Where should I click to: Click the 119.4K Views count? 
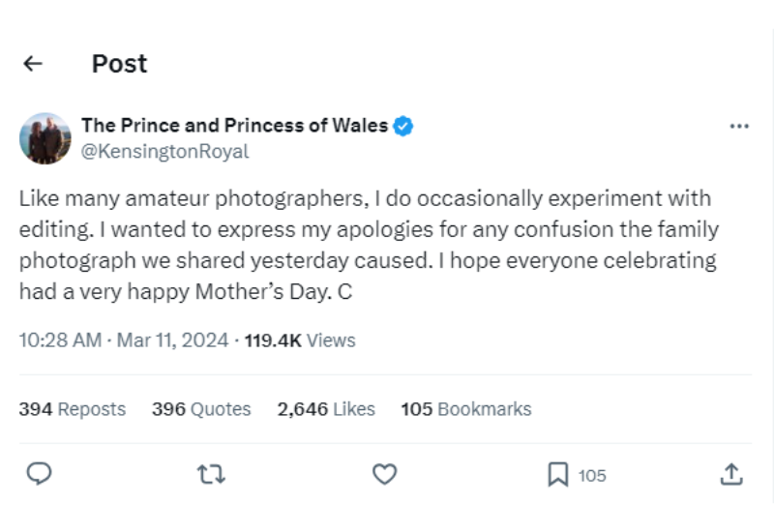(x=300, y=340)
